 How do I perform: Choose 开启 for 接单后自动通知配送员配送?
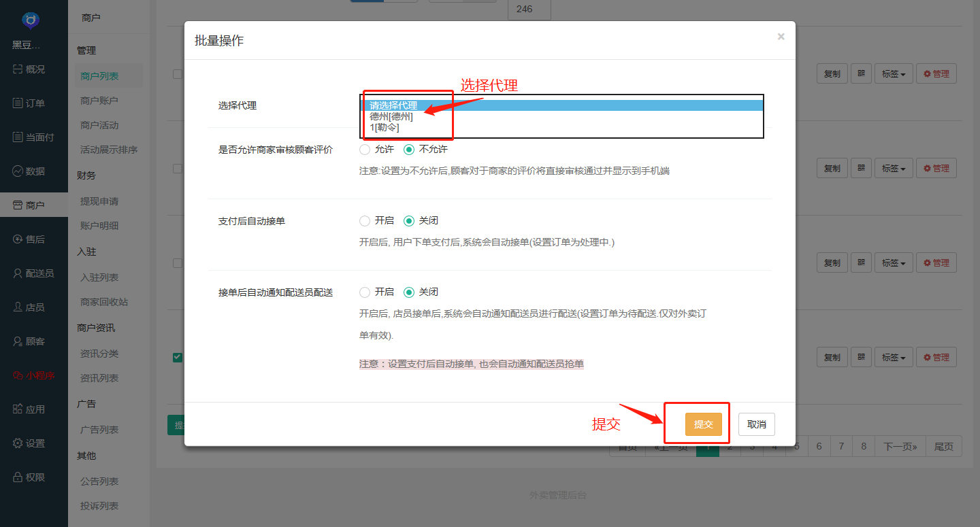(x=365, y=292)
